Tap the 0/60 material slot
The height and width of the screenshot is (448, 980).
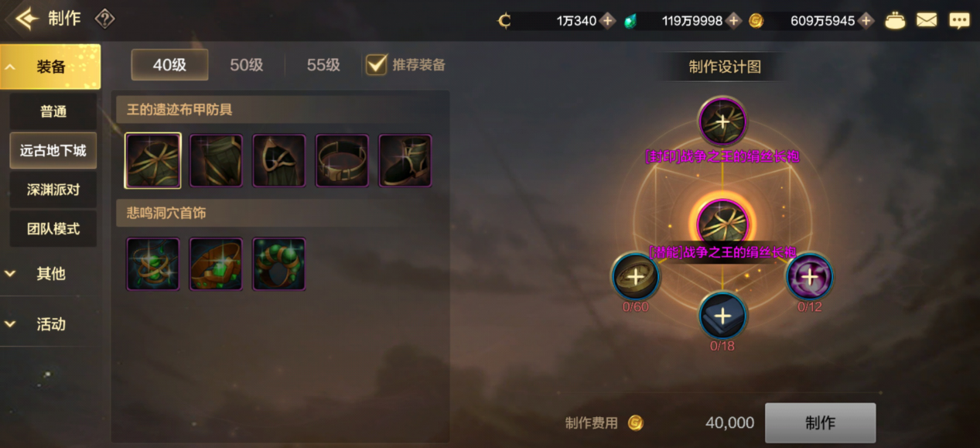(635, 276)
